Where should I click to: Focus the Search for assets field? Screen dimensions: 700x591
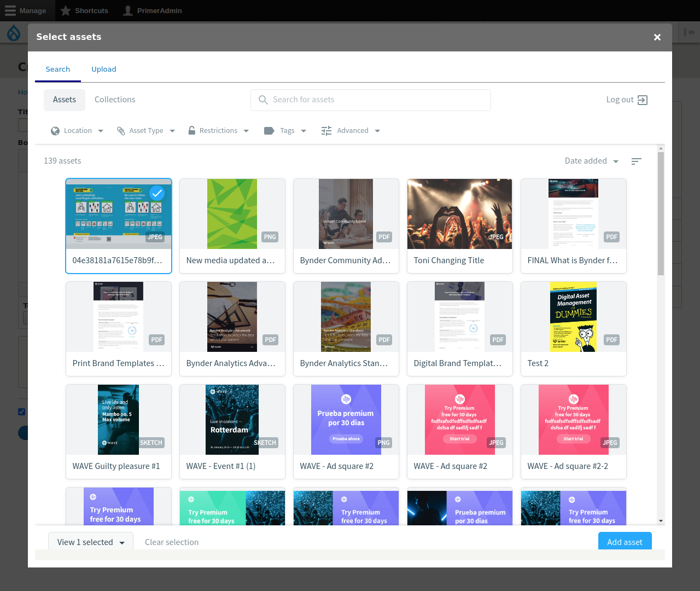(371, 100)
